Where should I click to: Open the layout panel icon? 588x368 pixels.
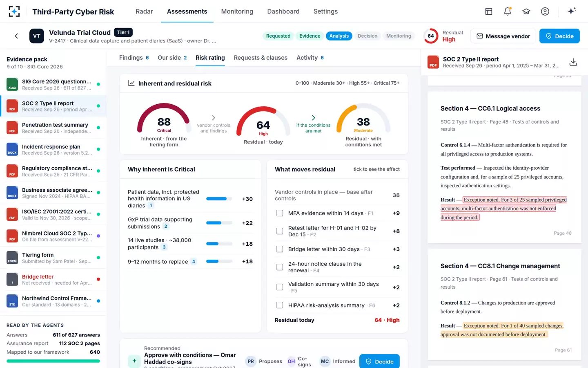point(489,11)
